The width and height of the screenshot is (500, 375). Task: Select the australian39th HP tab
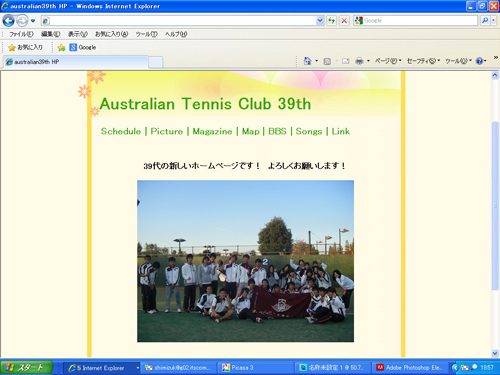click(x=76, y=62)
